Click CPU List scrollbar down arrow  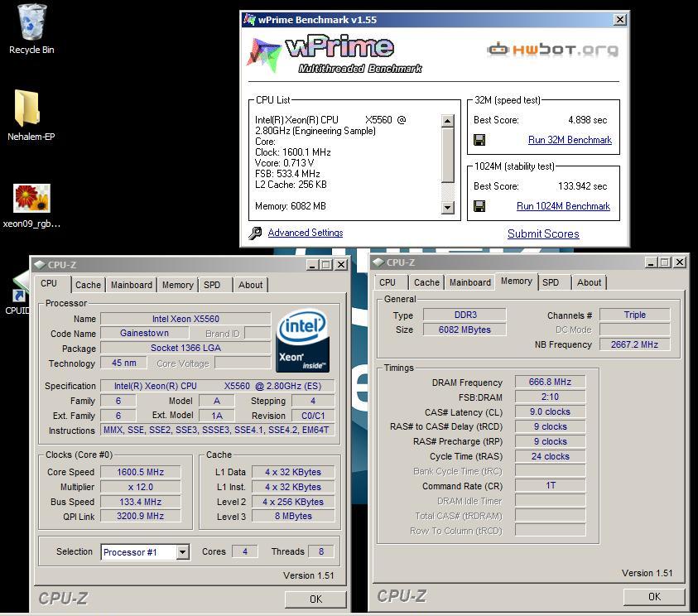(448, 208)
